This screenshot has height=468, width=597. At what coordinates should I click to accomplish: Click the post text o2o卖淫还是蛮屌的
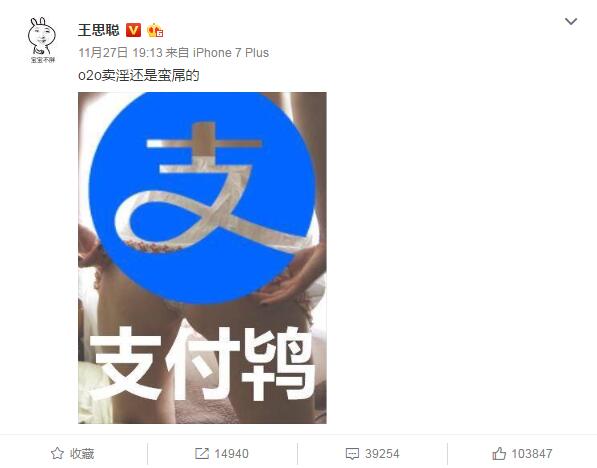point(139,75)
